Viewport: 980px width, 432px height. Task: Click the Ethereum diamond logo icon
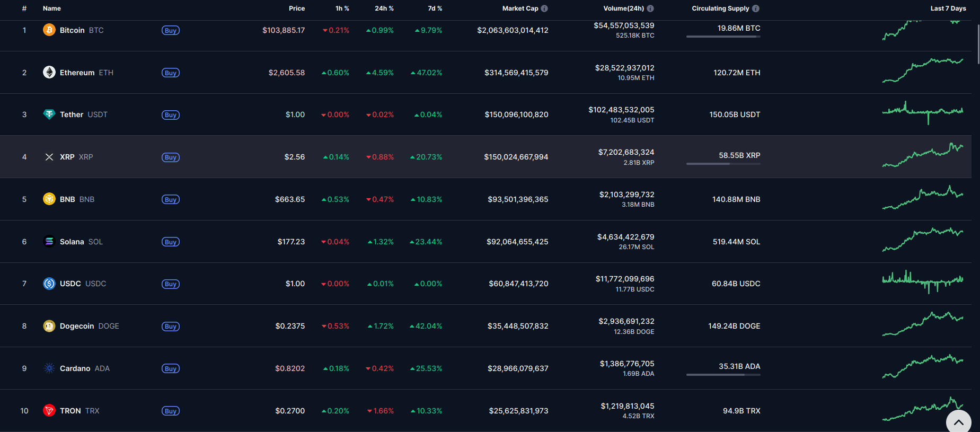pyautogui.click(x=49, y=73)
